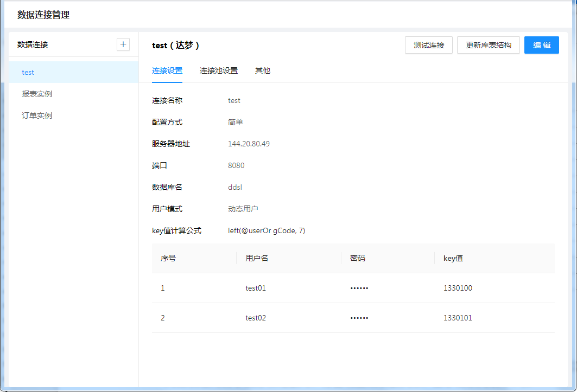Click key value 1330100 in table
577x392 pixels.
[x=458, y=288]
